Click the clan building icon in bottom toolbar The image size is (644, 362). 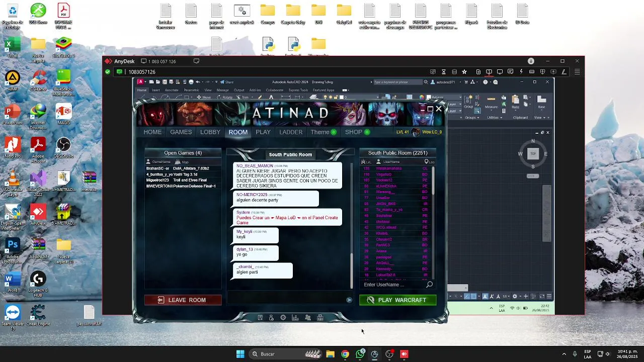320,318
